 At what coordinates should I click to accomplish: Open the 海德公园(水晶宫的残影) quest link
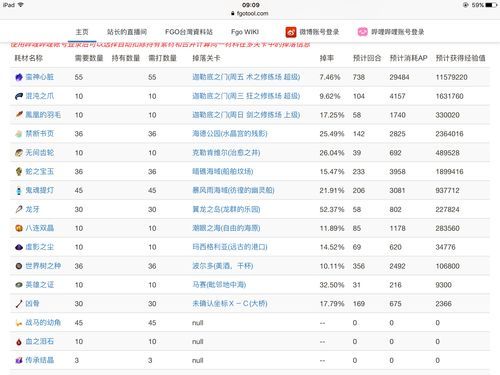[230, 134]
